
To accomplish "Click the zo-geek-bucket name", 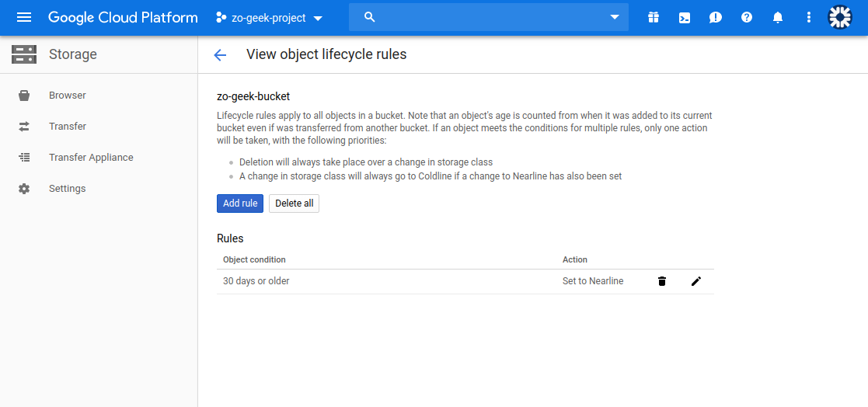I will (253, 96).
